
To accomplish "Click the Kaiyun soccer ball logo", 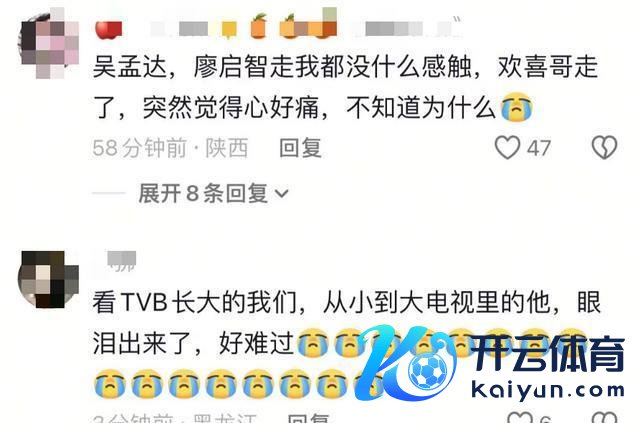I will click(x=428, y=372).
